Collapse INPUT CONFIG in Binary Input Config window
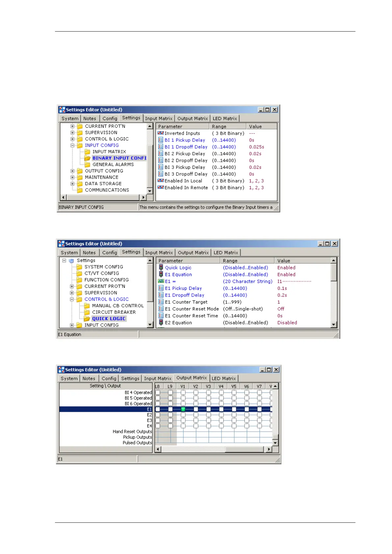The height and width of the screenshot is (554, 392). pyautogui.click(x=72, y=145)
